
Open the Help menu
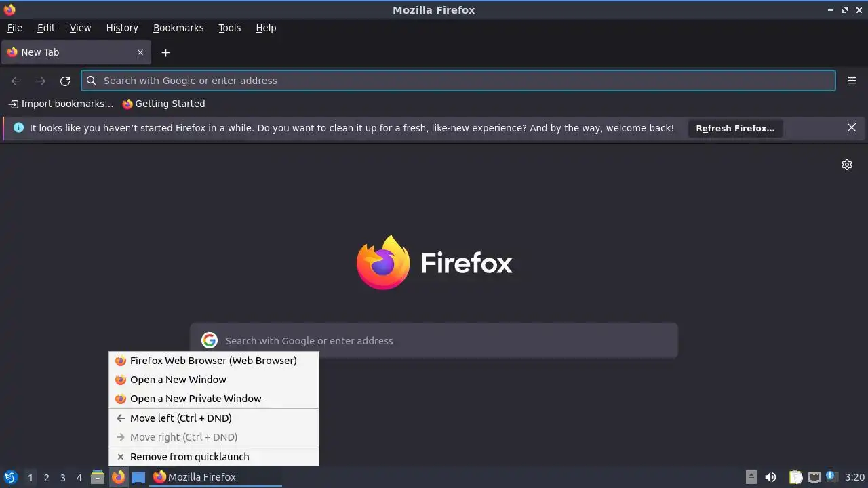click(266, 28)
